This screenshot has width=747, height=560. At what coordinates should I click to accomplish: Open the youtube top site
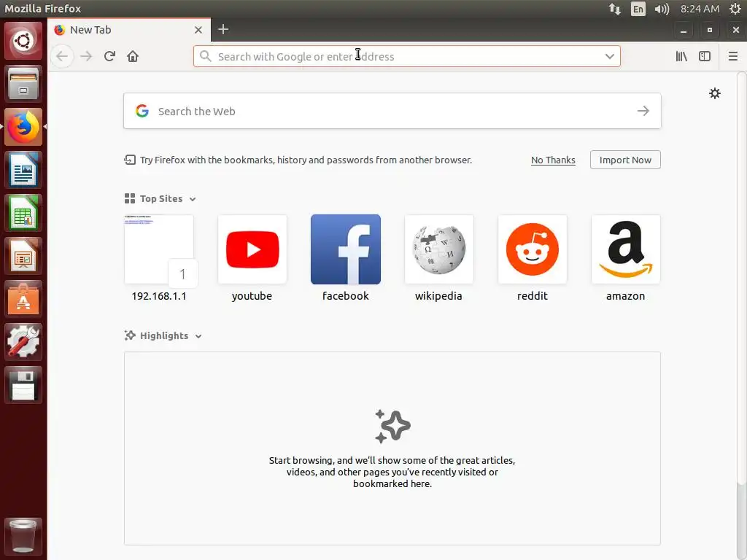252,258
